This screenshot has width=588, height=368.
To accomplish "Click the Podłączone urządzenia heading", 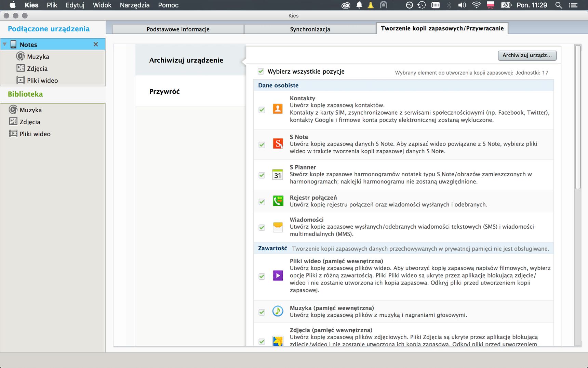I will coord(49,29).
